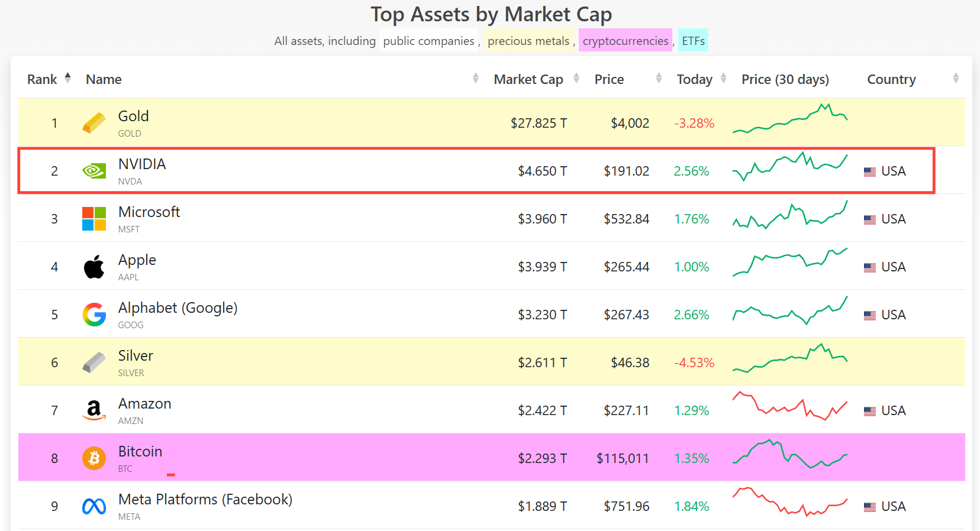
Task: Click the Google G logo icon
Action: point(94,315)
